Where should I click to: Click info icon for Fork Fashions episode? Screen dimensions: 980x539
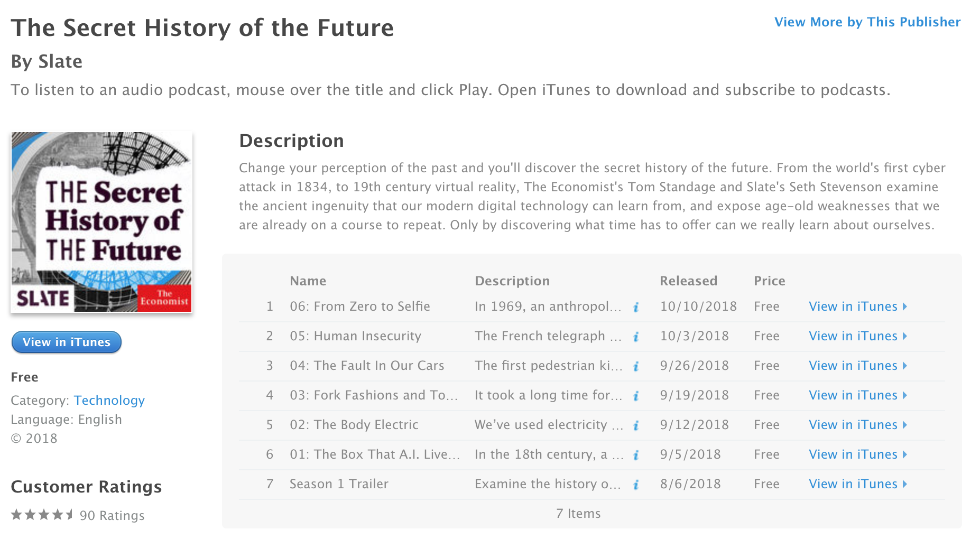[x=636, y=396]
